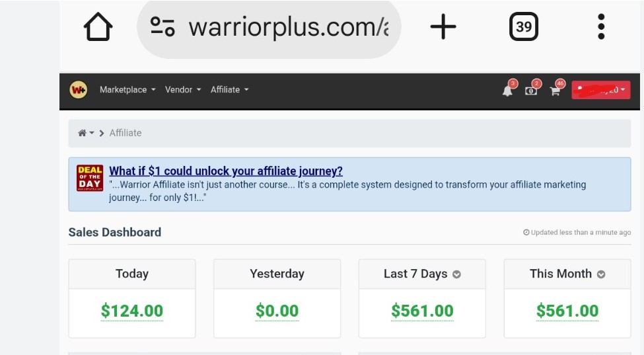Open a new tab with plus icon
Image resolution: width=644 pixels, height=355 pixels.
point(443,27)
